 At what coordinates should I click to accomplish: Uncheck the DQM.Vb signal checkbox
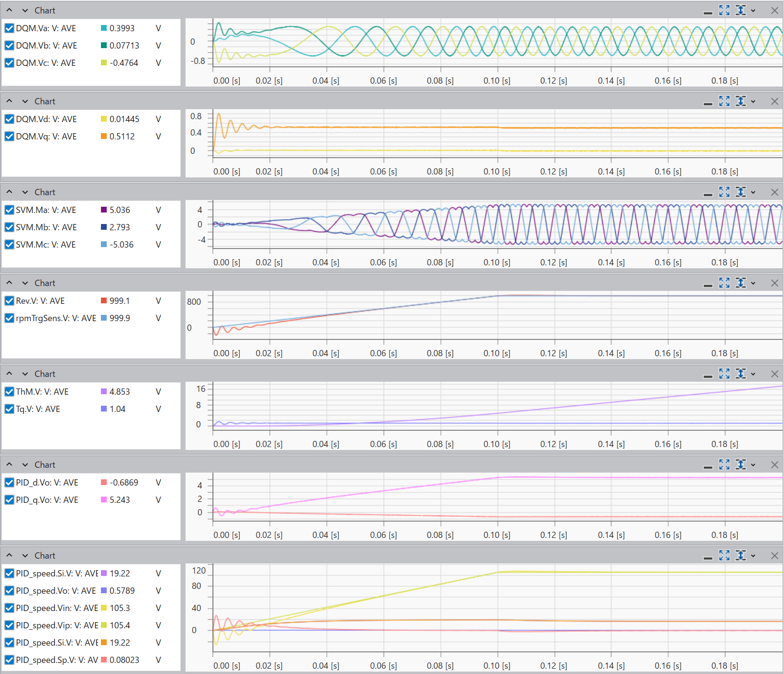point(9,46)
